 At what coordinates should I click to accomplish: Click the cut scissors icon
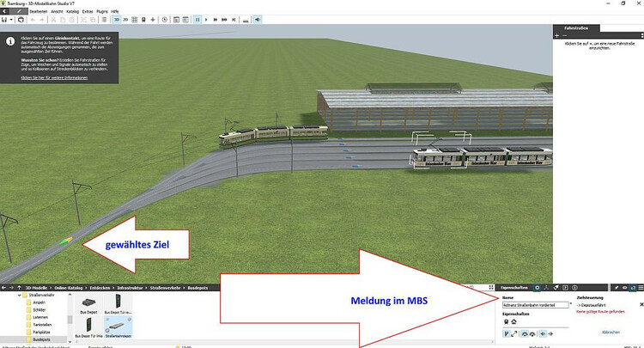point(53,20)
